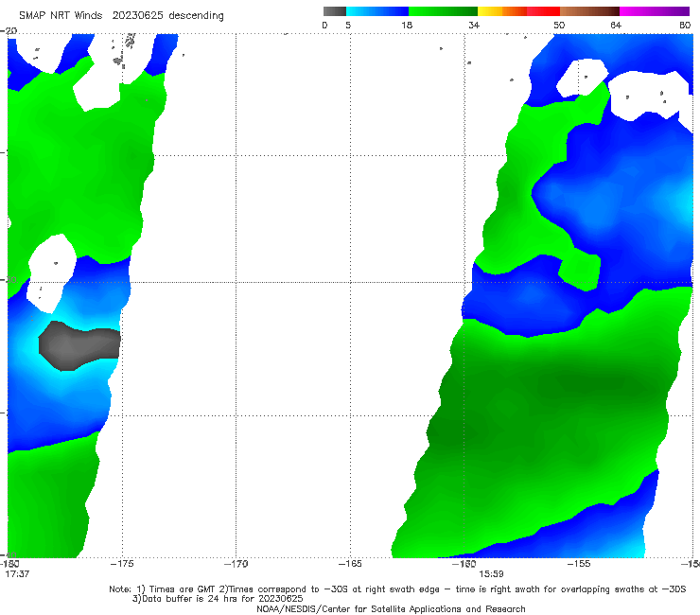Click the green segment of the wind color bar
This screenshot has width=700, height=615.
443,11
